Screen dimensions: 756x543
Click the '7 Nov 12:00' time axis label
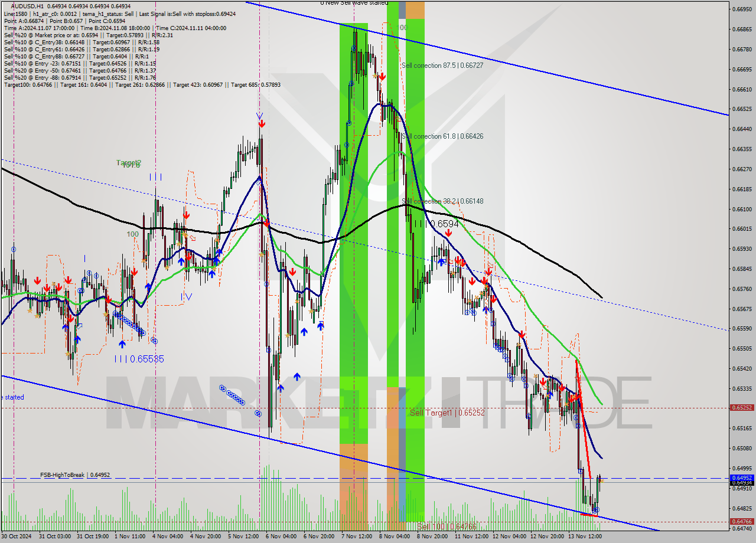tap(357, 537)
